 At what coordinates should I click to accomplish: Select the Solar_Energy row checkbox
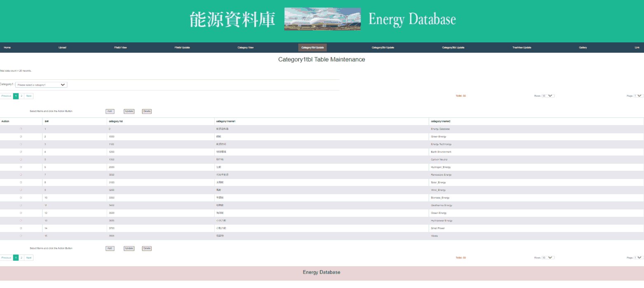tap(21, 182)
